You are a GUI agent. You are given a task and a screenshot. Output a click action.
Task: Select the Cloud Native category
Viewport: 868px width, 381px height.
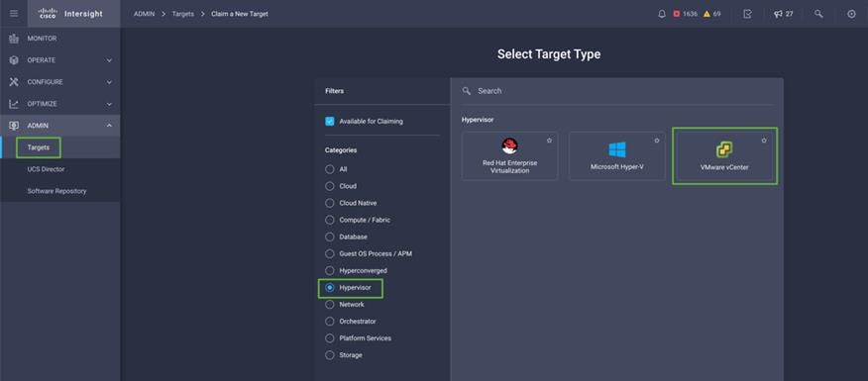coord(330,203)
